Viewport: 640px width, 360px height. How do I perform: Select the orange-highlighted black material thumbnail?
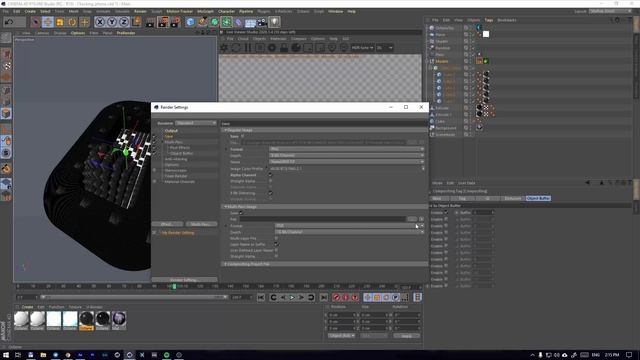click(x=87, y=320)
